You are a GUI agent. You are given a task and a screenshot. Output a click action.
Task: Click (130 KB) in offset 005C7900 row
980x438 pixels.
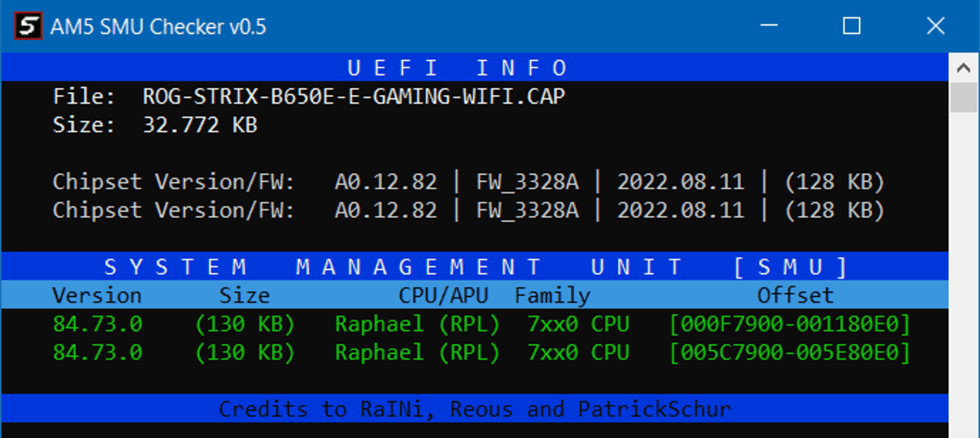(x=245, y=353)
